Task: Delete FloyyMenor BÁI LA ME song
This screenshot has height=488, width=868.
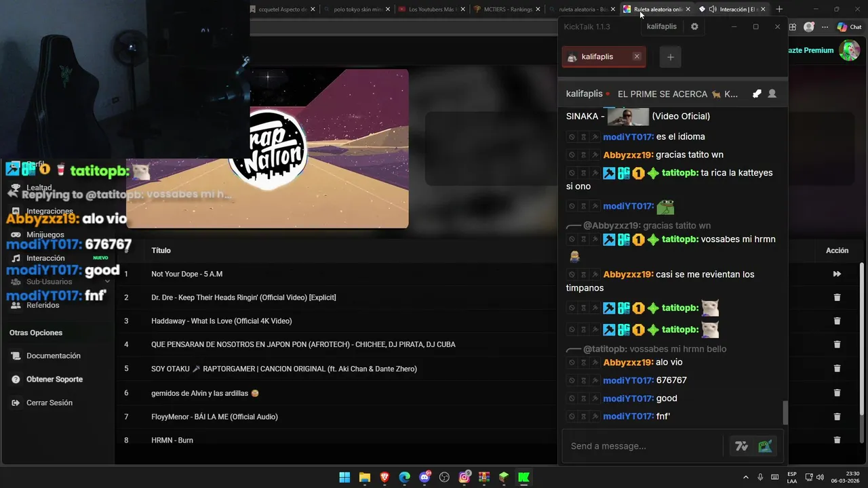Action: point(837,416)
